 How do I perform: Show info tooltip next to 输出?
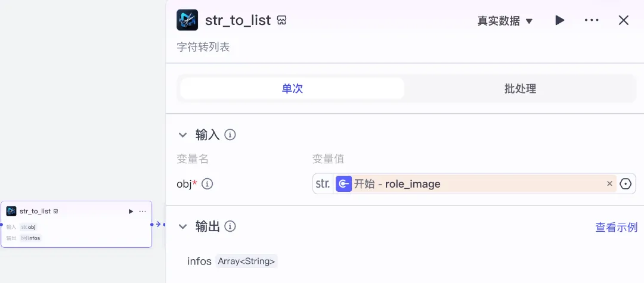coord(230,226)
